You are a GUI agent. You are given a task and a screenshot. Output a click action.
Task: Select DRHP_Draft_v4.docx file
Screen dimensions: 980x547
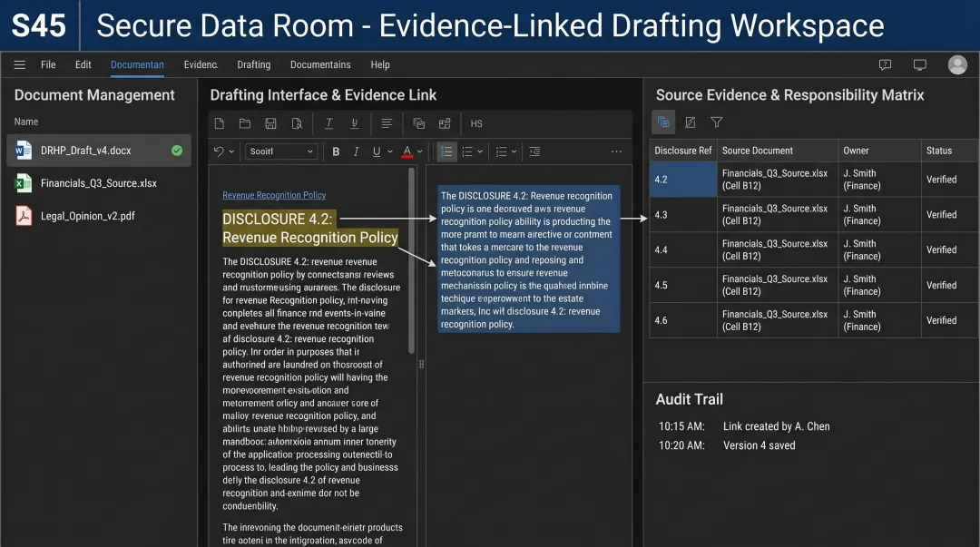point(99,151)
